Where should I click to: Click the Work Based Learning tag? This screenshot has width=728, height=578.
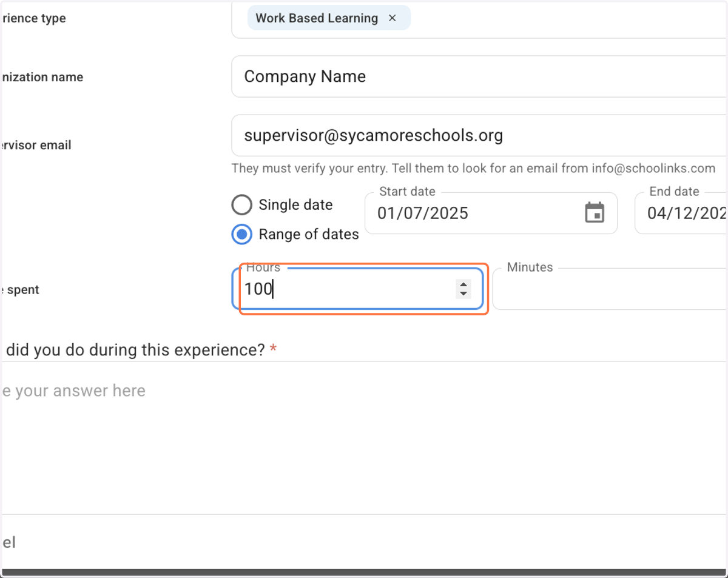[x=329, y=18]
